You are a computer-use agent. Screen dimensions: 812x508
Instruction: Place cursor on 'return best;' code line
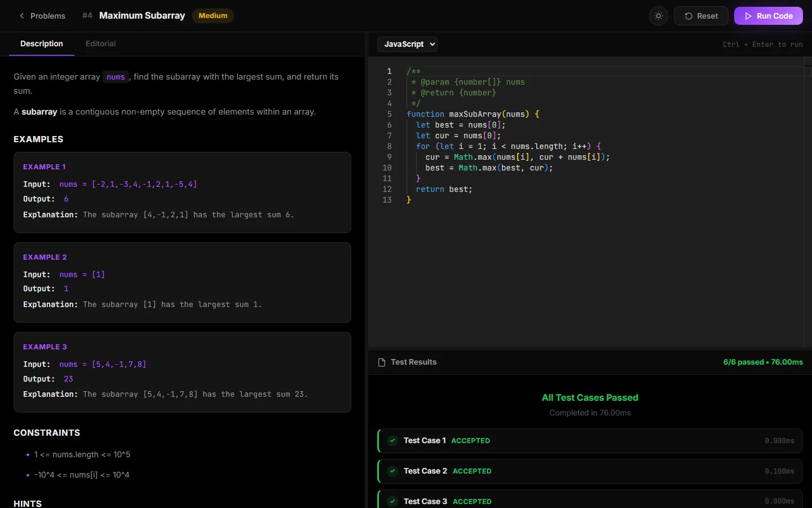coord(444,190)
